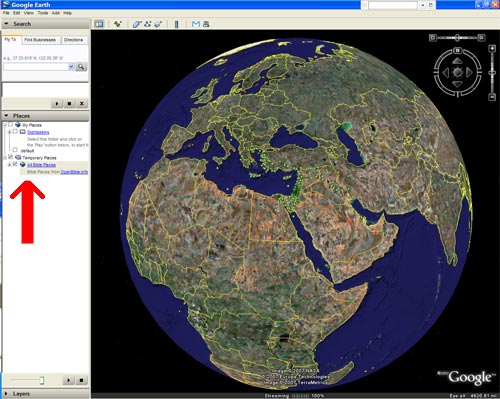
Task: Click the Add Path toolbar icon
Action: [147, 24]
